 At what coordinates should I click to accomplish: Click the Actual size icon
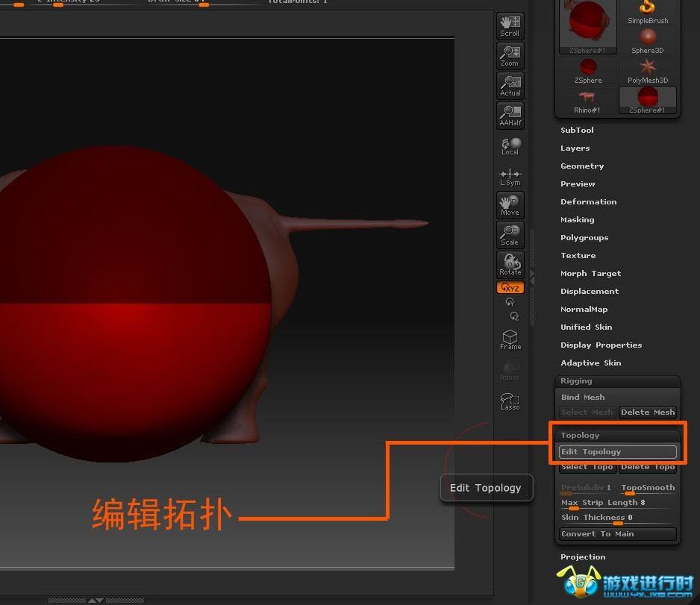pyautogui.click(x=510, y=86)
